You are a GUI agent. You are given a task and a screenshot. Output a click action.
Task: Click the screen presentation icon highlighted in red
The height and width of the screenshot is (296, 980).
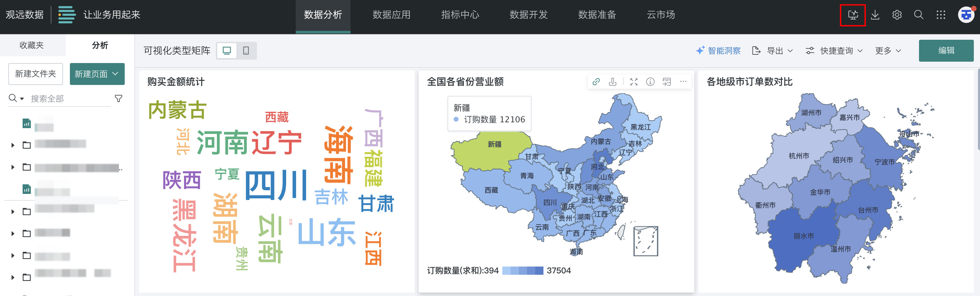(x=853, y=15)
